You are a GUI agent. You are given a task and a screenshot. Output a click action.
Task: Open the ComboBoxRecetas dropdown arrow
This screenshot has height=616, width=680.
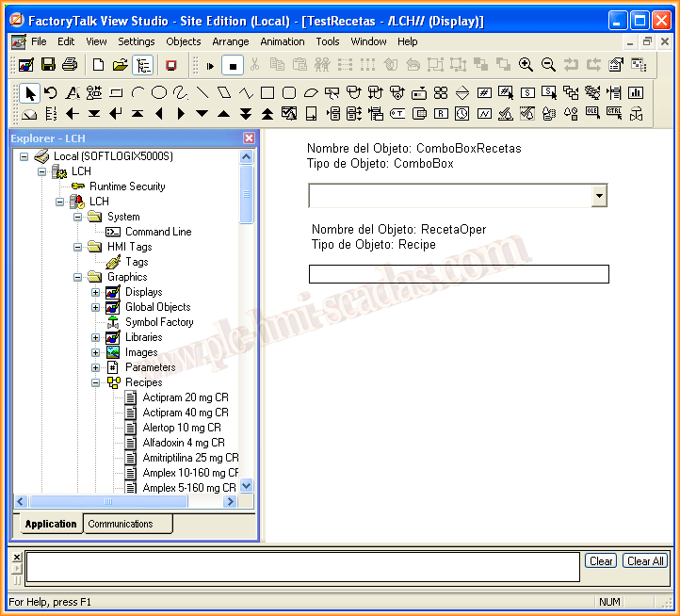click(x=598, y=195)
